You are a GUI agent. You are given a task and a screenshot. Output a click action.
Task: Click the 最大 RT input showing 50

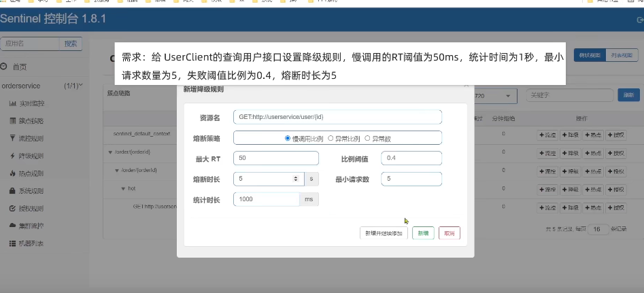point(276,158)
